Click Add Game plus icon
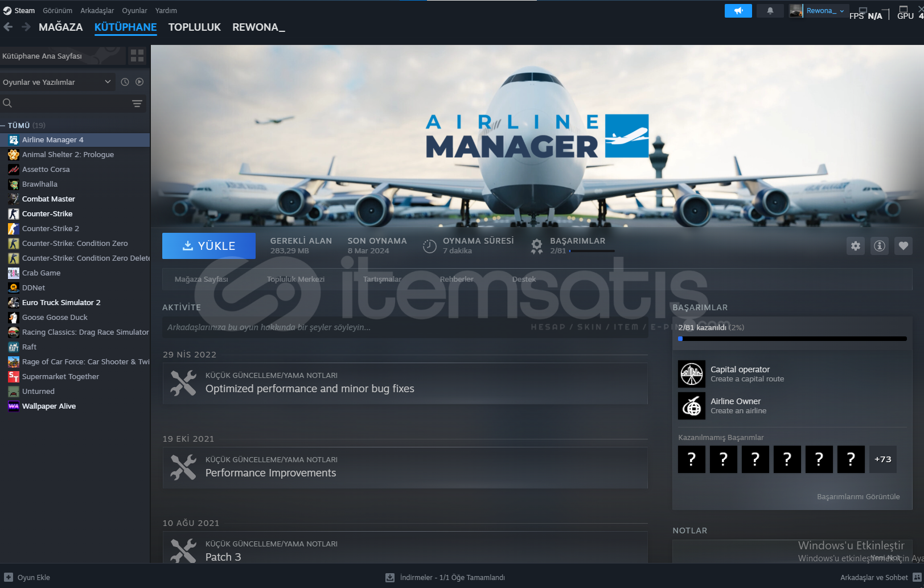The image size is (924, 588). 9,577
